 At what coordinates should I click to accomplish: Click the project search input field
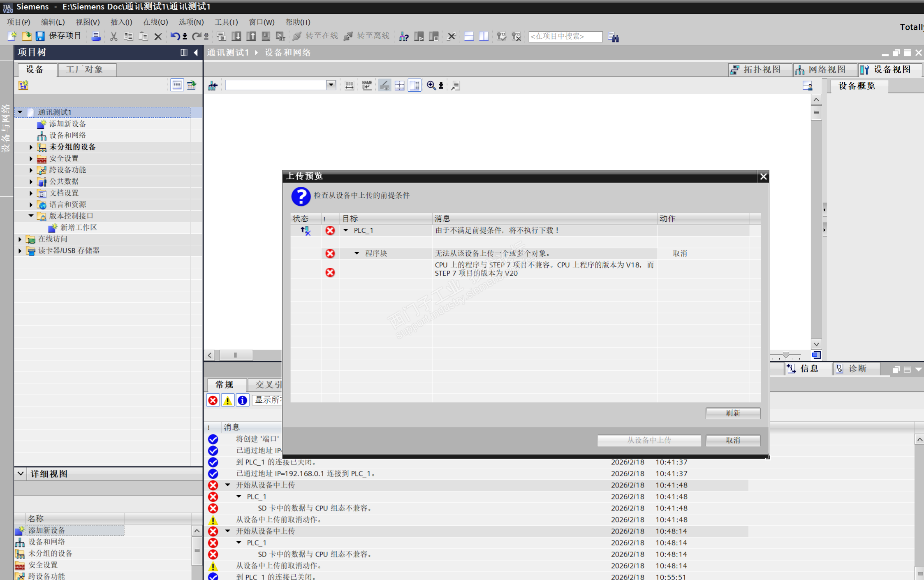point(565,36)
